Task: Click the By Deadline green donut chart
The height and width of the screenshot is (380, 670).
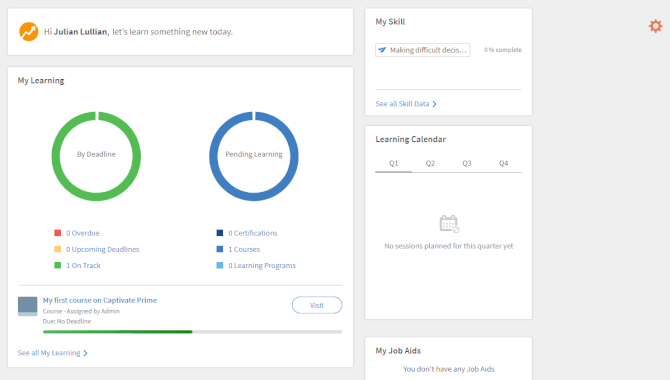Action: point(96,156)
